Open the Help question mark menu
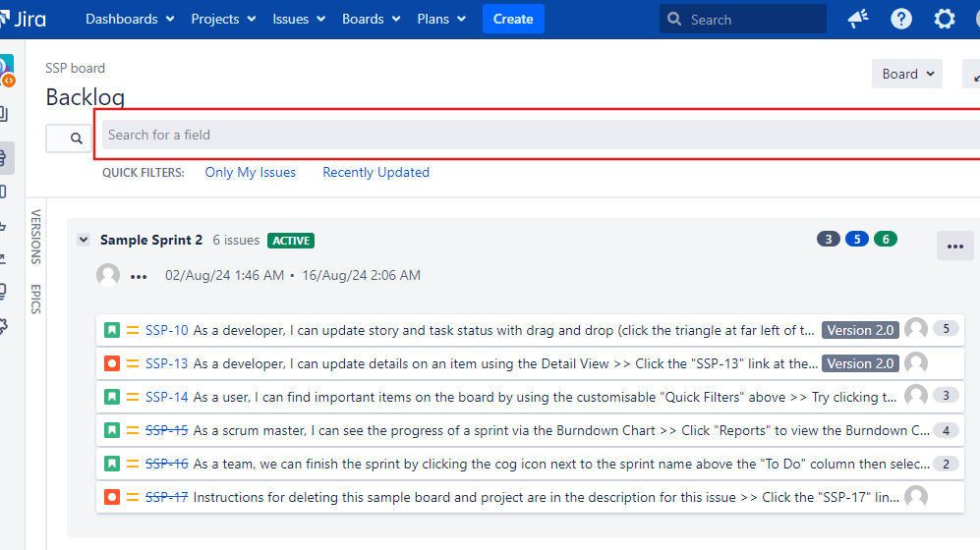The image size is (980, 550). (x=900, y=20)
